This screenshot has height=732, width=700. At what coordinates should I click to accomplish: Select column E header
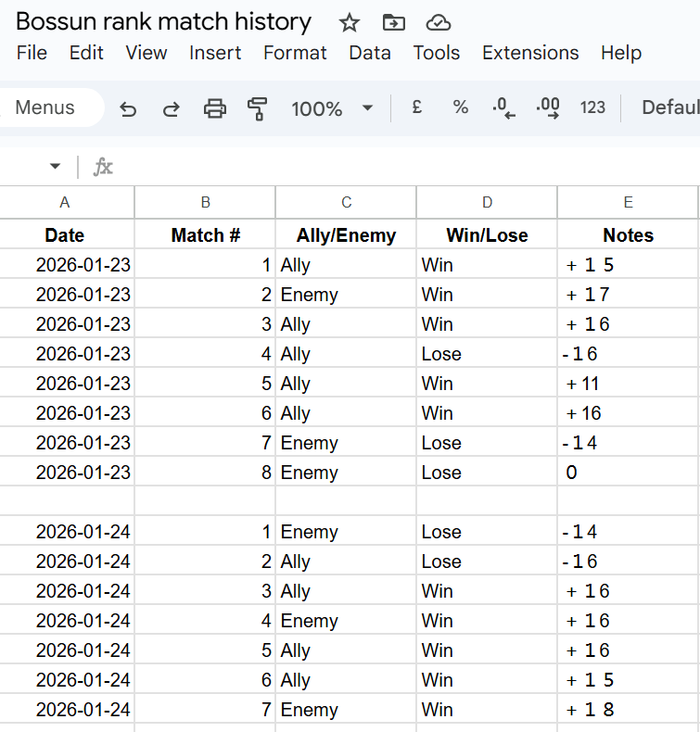tap(628, 202)
